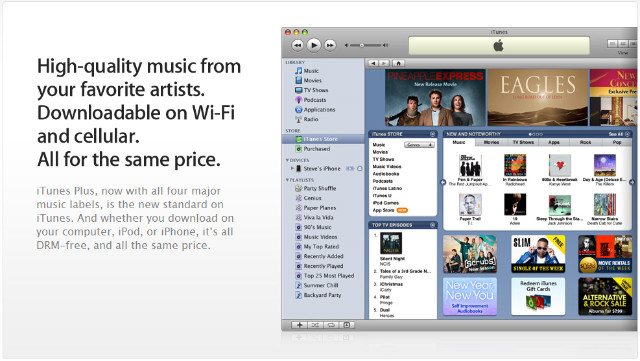The width and height of the screenshot is (640, 361).
Task: Collapse the Devices section
Action: 287,160
